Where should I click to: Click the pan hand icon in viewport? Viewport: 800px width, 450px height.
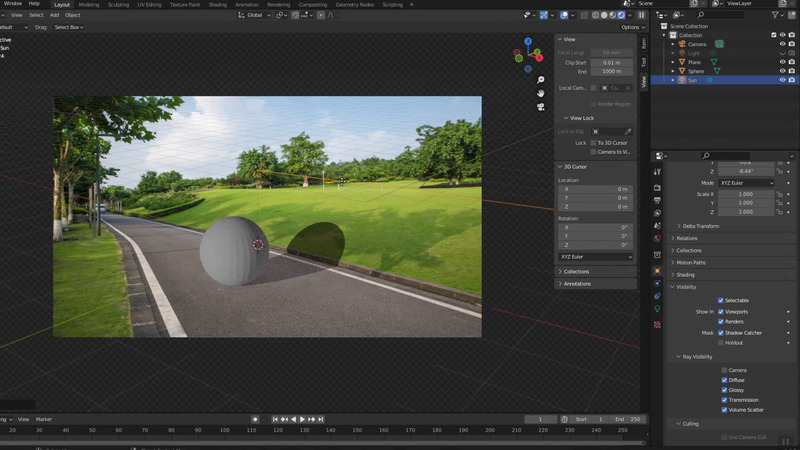[541, 93]
